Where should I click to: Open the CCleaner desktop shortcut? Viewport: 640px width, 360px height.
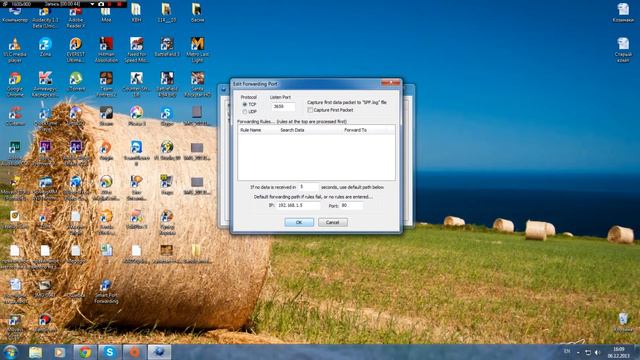tap(15, 116)
